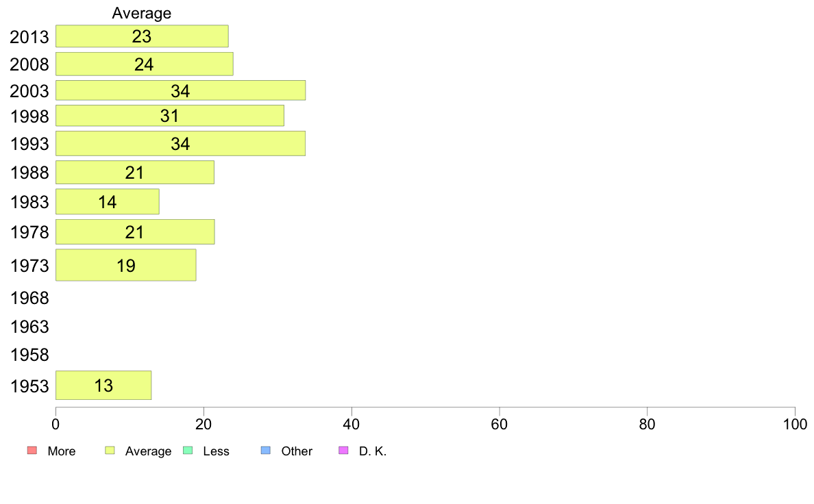Click the 1953 bar with value 13

tap(103, 386)
